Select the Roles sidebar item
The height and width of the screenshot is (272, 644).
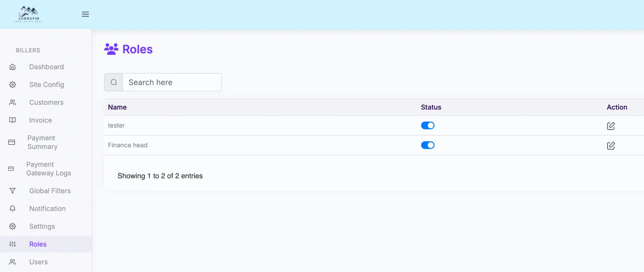38,244
